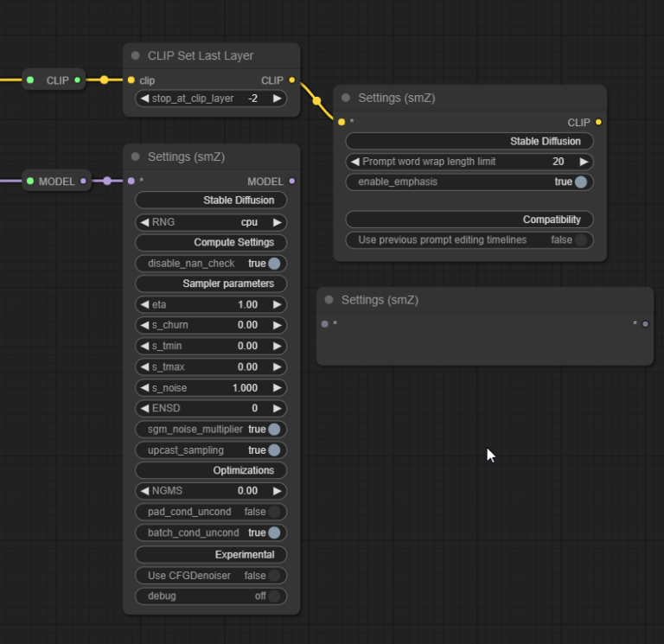Click the yellow CLIP output port on CLIP Set Last Layer
The height and width of the screenshot is (644, 664).
[291, 80]
